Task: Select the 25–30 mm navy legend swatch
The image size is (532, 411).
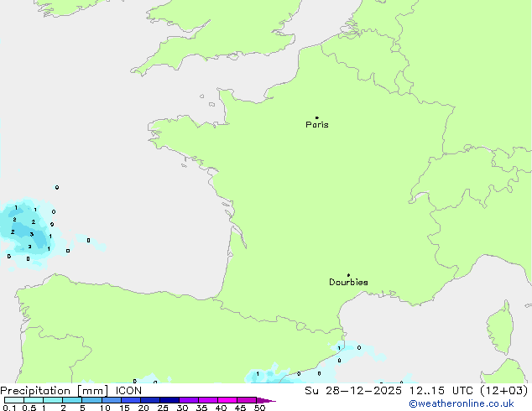Action: (170, 400)
